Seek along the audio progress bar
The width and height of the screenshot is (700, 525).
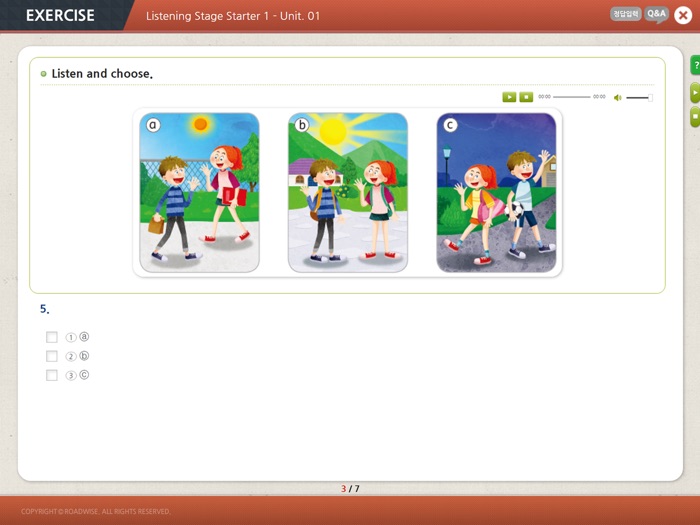tap(571, 97)
